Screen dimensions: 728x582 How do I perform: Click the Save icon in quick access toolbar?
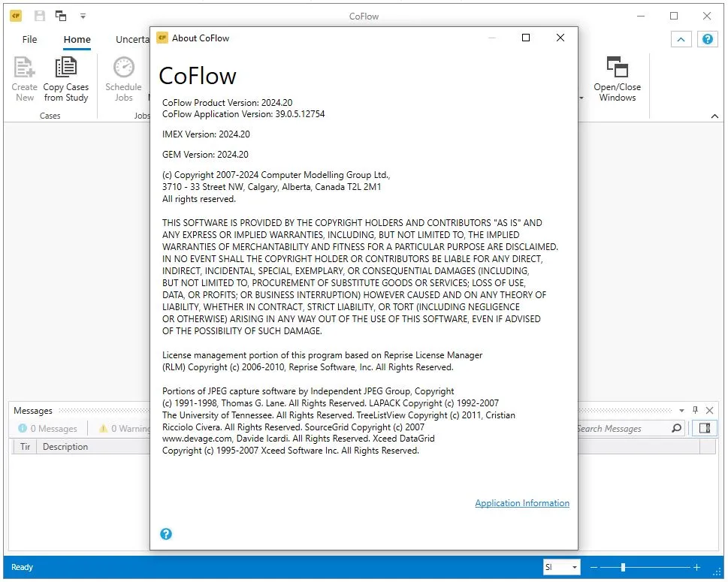click(x=40, y=16)
